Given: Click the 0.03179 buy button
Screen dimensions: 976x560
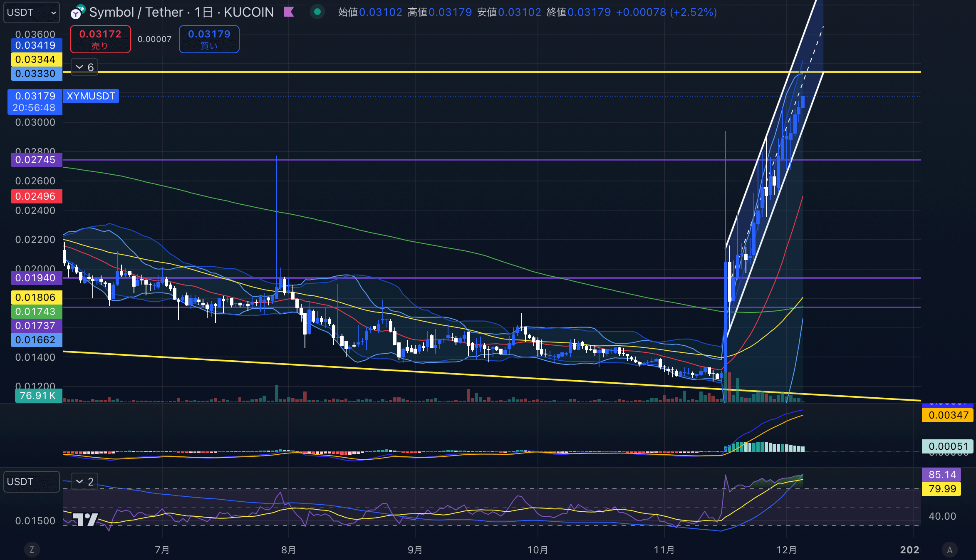Looking at the screenshot, I should [209, 39].
